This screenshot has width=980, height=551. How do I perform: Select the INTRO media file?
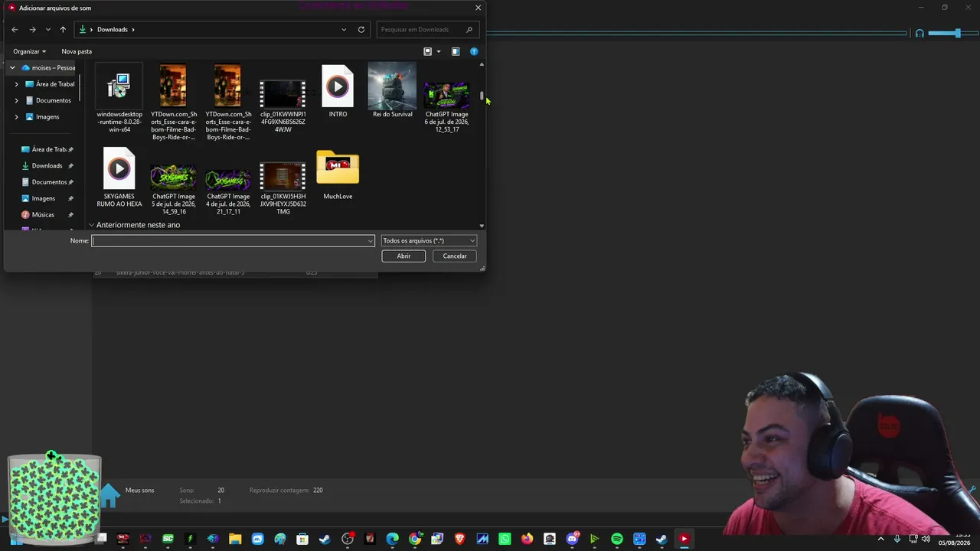pyautogui.click(x=338, y=91)
